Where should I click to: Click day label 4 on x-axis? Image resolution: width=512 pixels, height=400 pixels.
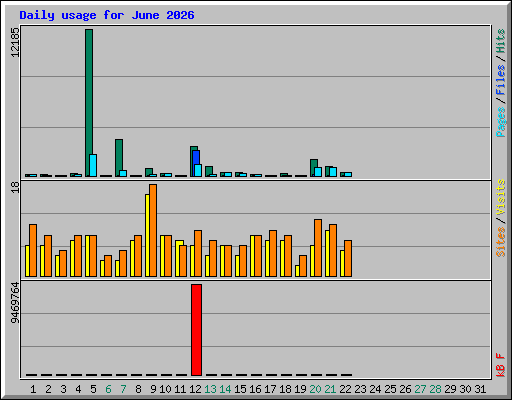pos(78,389)
